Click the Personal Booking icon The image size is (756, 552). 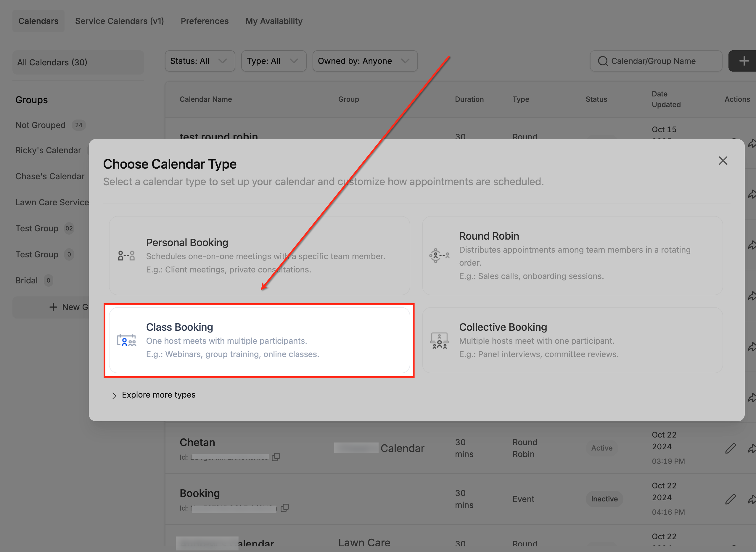tap(126, 256)
